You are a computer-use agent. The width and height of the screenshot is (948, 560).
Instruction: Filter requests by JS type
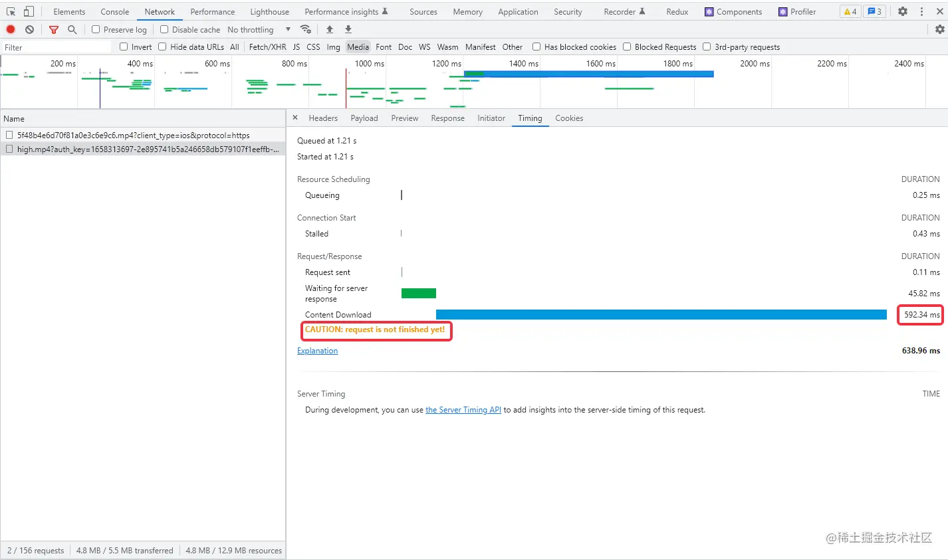pos(296,47)
